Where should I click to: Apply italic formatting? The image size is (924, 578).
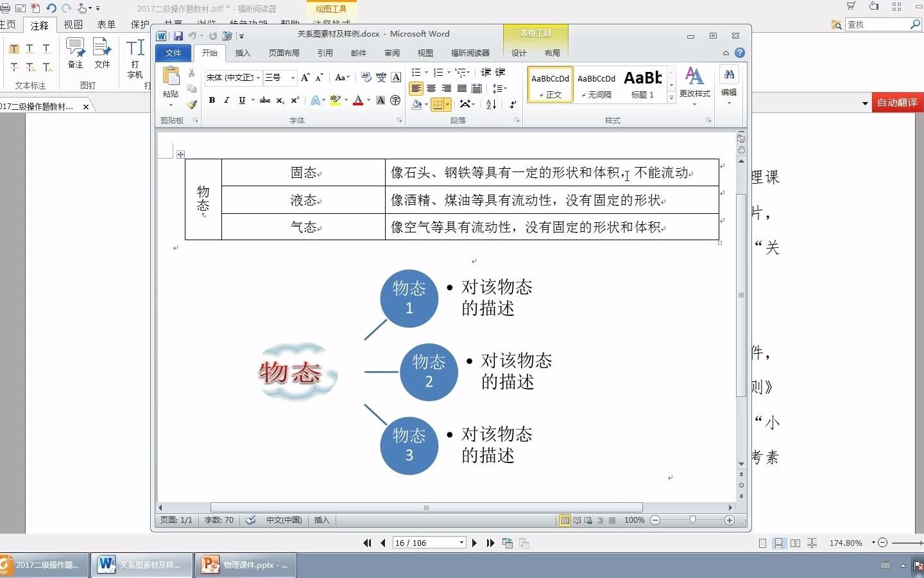226,100
